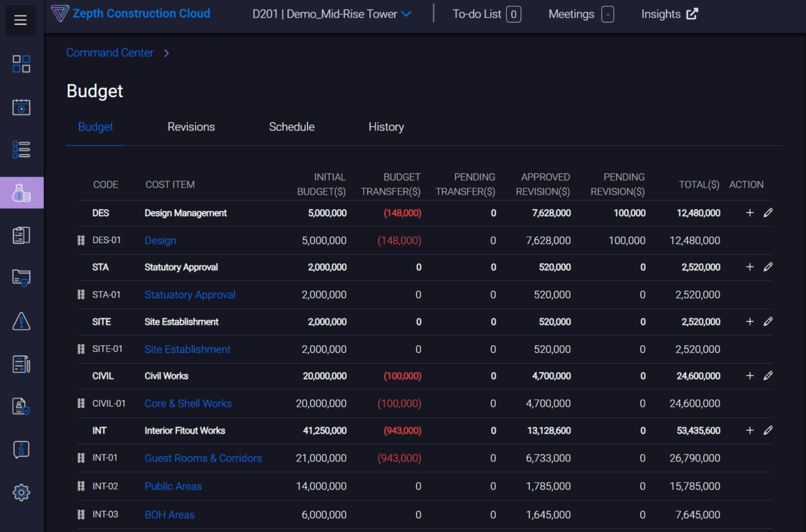The width and height of the screenshot is (806, 532).
Task: Click the Zepth logo icon
Action: (60, 13)
